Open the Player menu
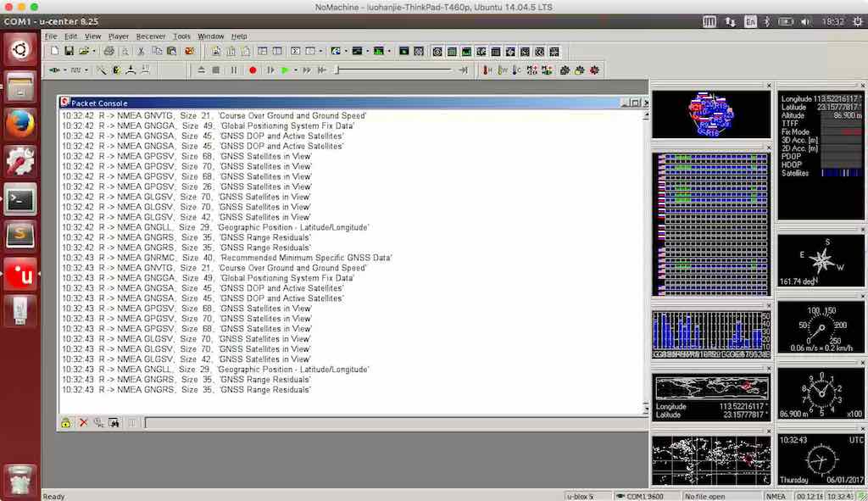Screen dimensions: 868x501 pyautogui.click(x=119, y=36)
